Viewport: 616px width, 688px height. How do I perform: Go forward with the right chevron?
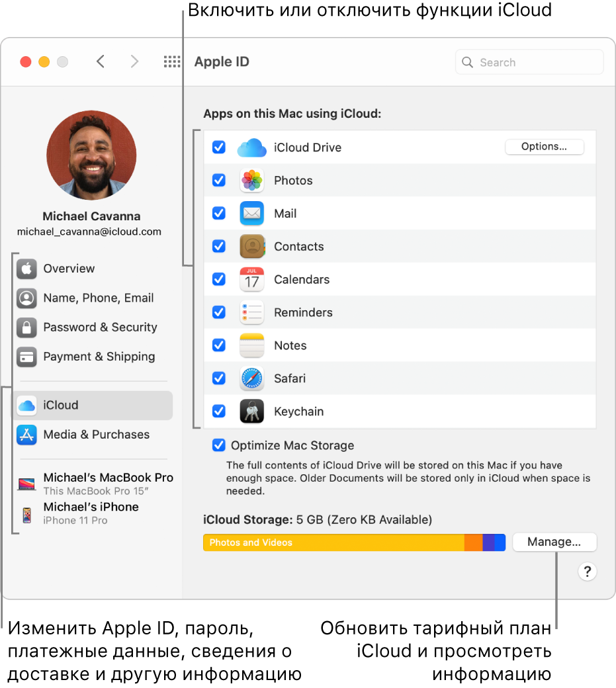pos(134,62)
